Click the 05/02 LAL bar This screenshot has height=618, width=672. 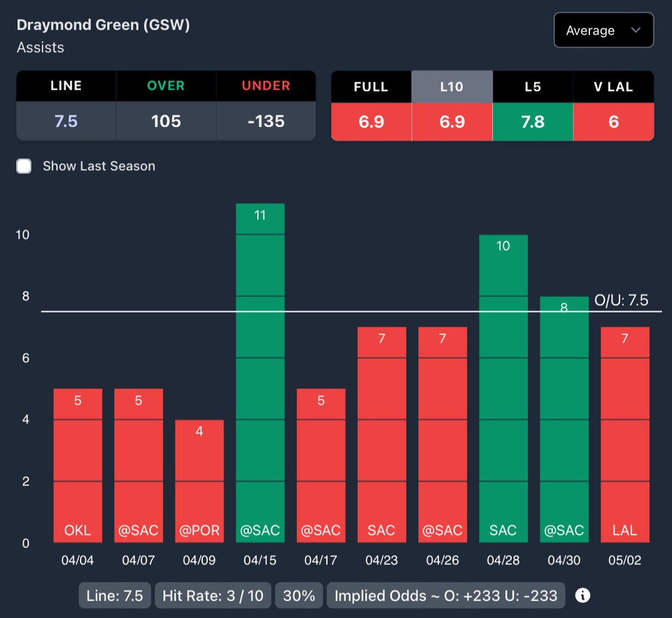[x=625, y=434]
